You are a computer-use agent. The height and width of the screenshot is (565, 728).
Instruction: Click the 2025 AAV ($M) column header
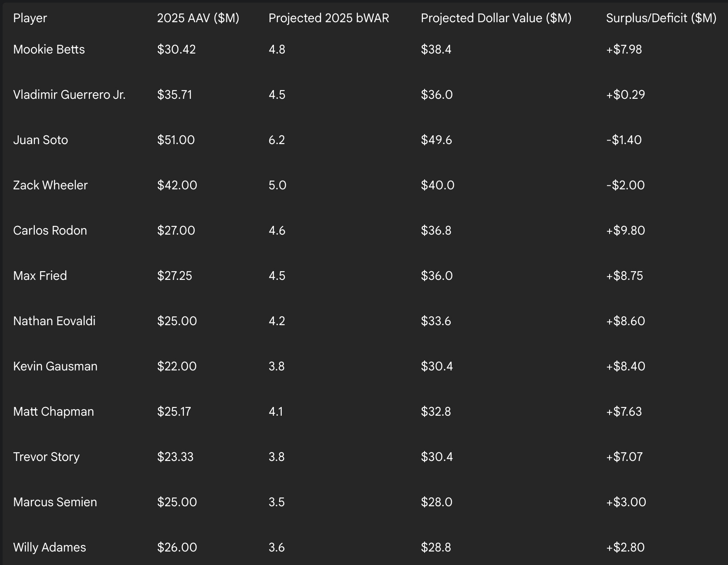pyautogui.click(x=198, y=18)
